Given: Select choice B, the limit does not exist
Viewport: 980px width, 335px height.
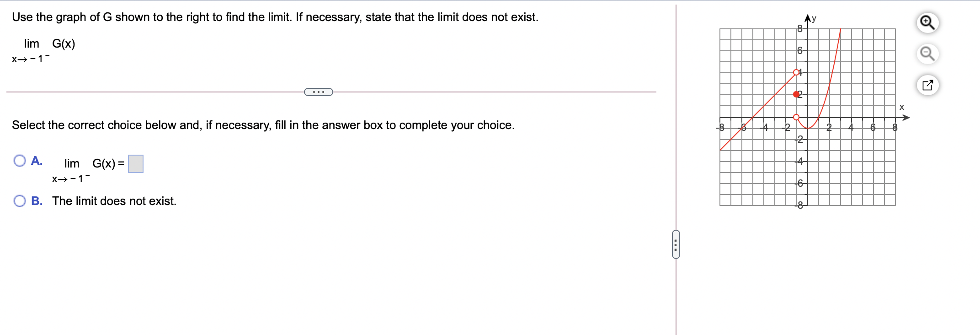Looking at the screenshot, I should (20, 200).
